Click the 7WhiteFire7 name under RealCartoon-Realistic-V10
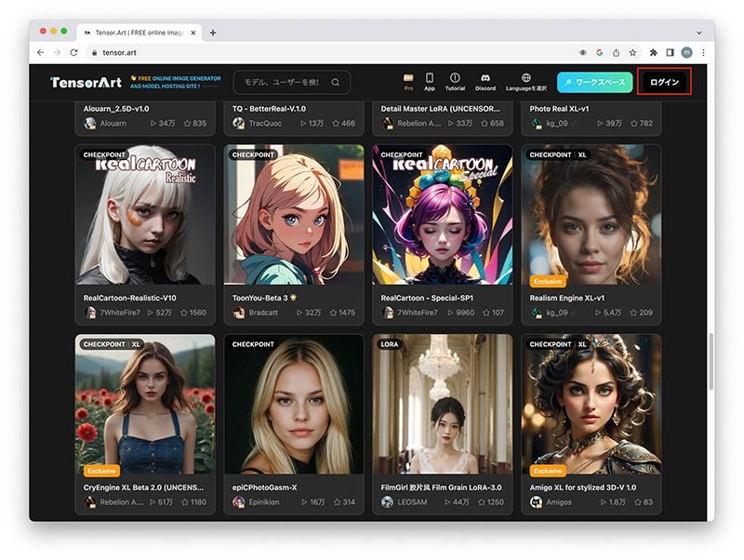Screen dimensions: 744x560 pyautogui.click(x=120, y=313)
